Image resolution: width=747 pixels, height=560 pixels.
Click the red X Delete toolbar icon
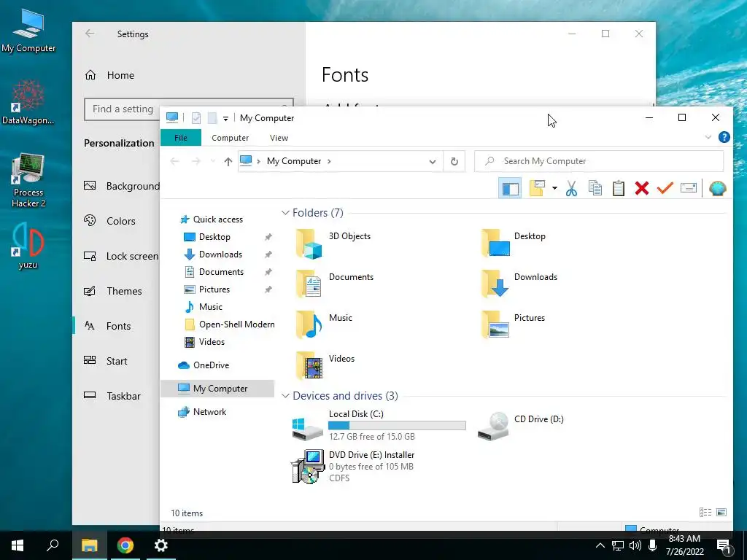642,189
